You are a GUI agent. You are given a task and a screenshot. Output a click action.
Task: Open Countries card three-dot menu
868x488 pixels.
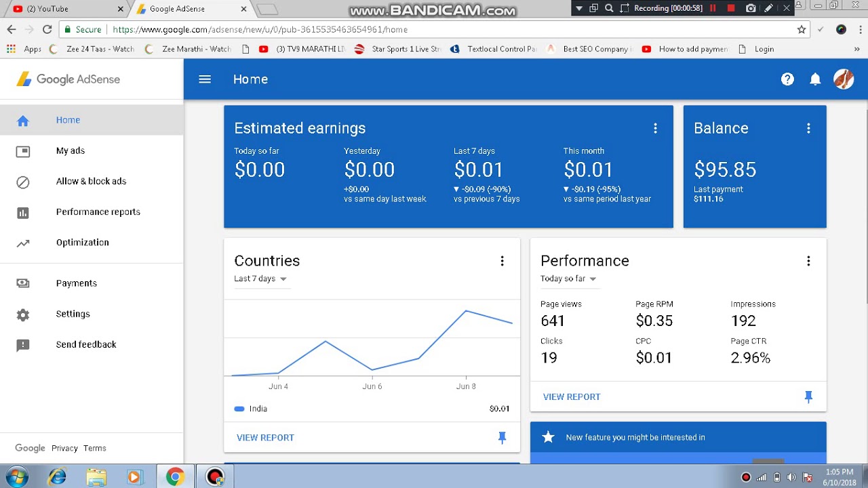coord(502,261)
